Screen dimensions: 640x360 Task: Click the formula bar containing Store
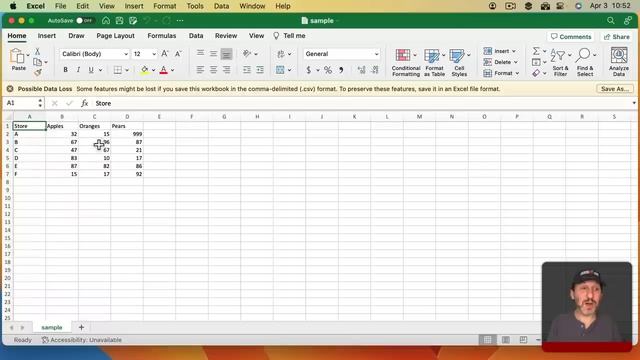(363, 103)
